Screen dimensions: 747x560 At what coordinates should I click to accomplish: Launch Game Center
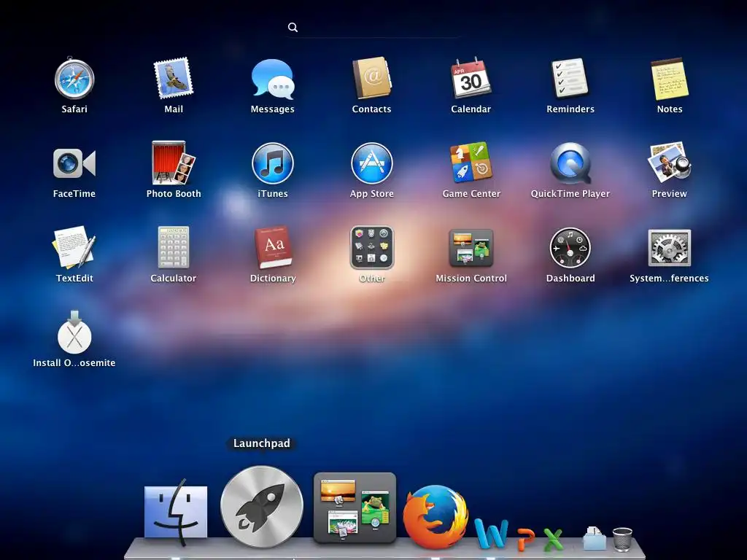pyautogui.click(x=471, y=163)
